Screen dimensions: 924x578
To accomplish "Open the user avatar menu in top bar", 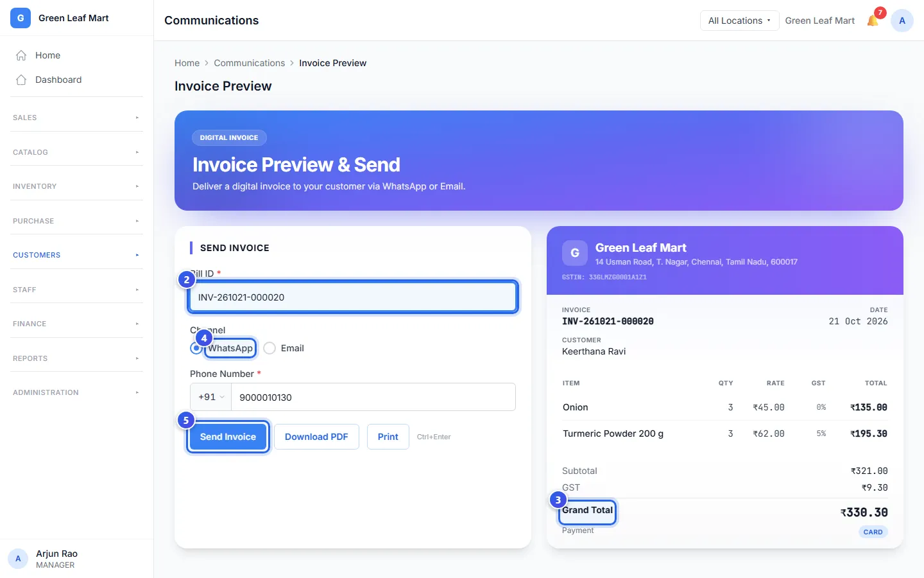I will coord(902,21).
